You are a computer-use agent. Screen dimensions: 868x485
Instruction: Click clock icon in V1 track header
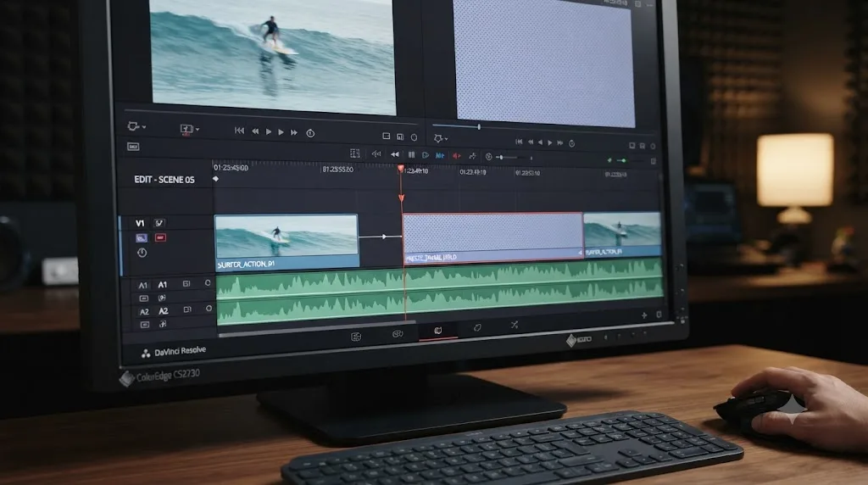(x=142, y=253)
